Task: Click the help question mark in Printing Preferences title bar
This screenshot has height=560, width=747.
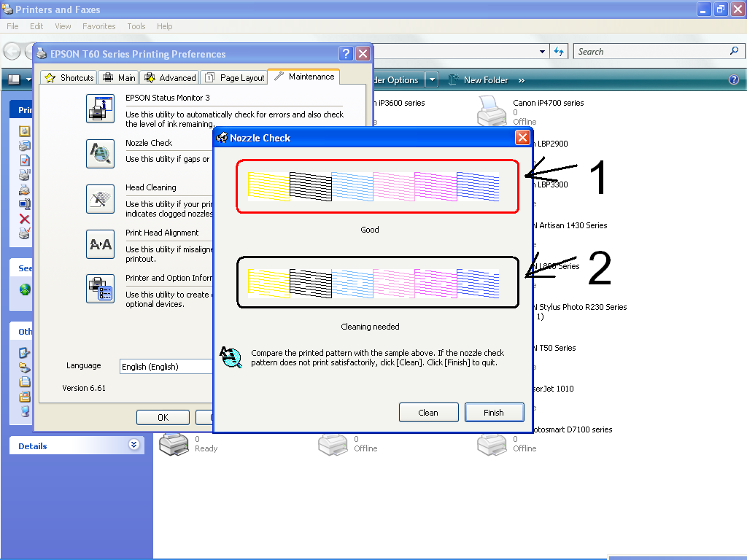Action: [346, 54]
